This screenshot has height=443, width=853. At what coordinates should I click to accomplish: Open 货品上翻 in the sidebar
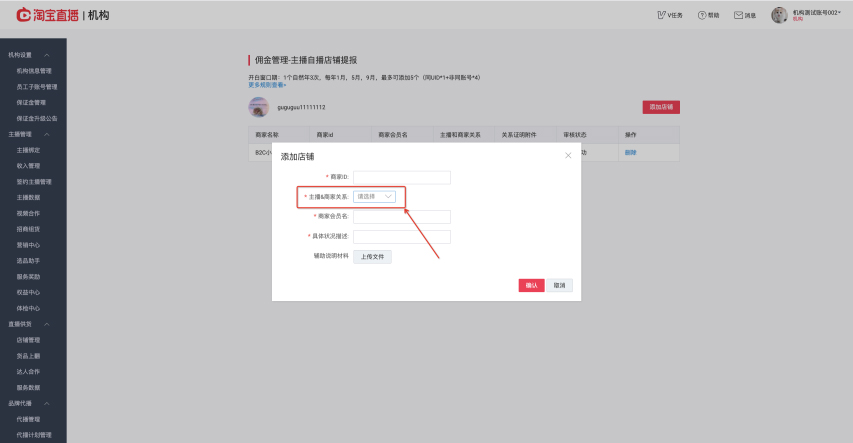pos(28,356)
